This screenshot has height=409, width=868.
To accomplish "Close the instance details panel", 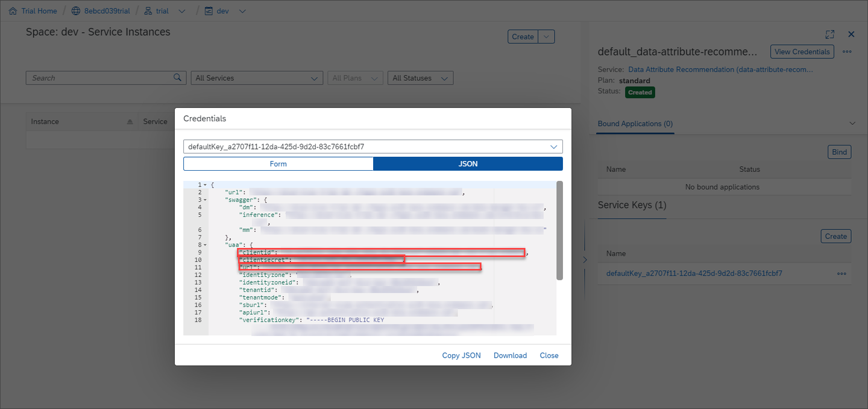I will pyautogui.click(x=852, y=34).
